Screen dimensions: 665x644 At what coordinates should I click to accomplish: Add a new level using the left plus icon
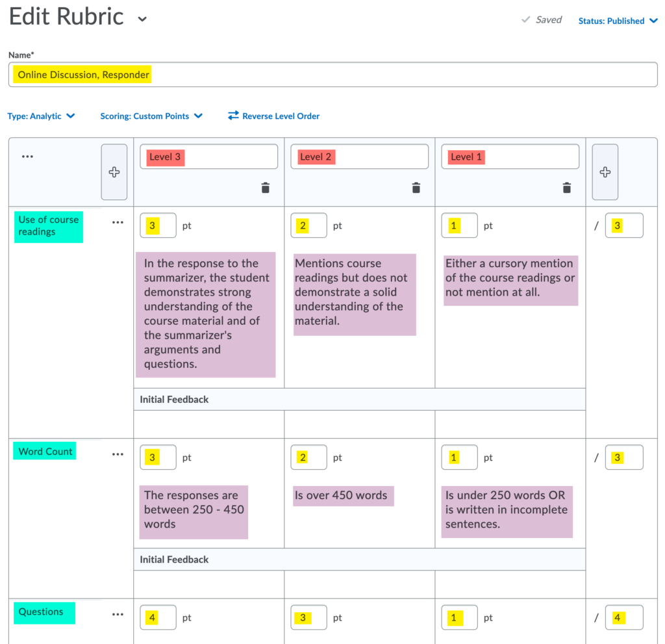point(114,172)
